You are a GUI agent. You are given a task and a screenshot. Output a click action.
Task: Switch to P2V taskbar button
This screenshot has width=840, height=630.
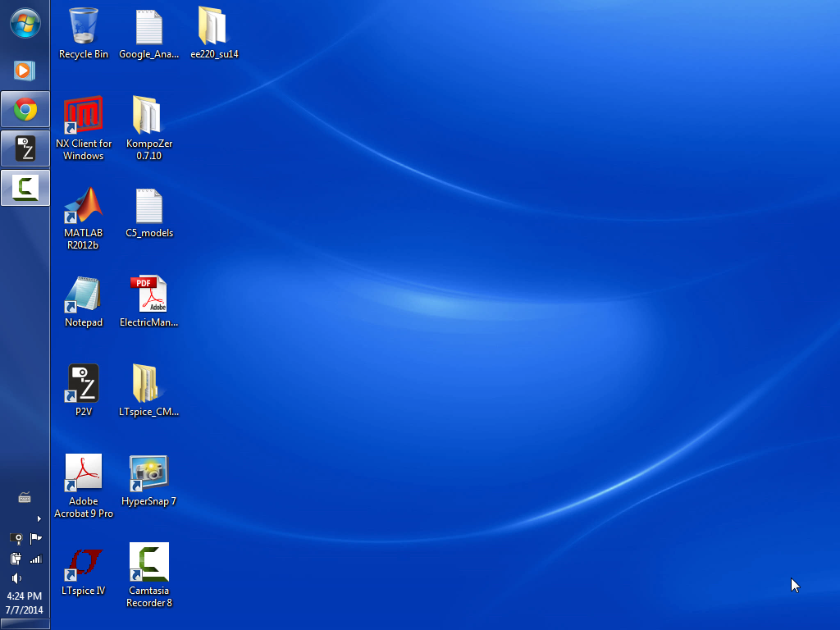pos(25,148)
